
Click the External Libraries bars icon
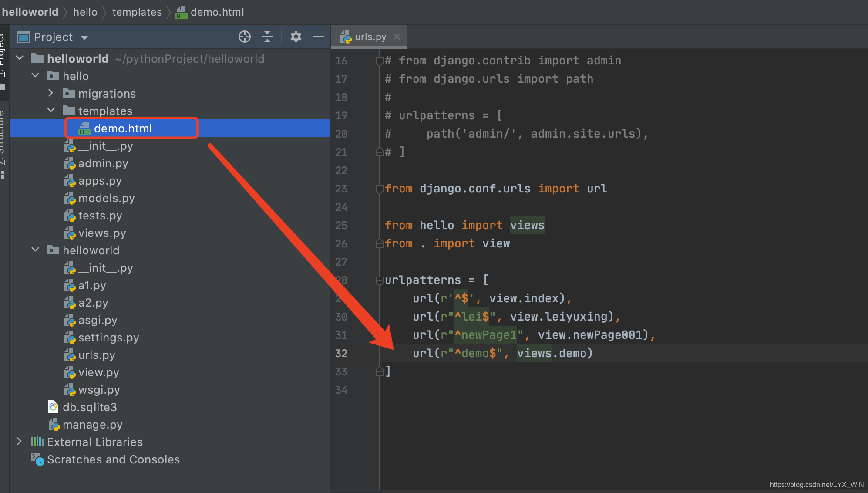coord(37,442)
